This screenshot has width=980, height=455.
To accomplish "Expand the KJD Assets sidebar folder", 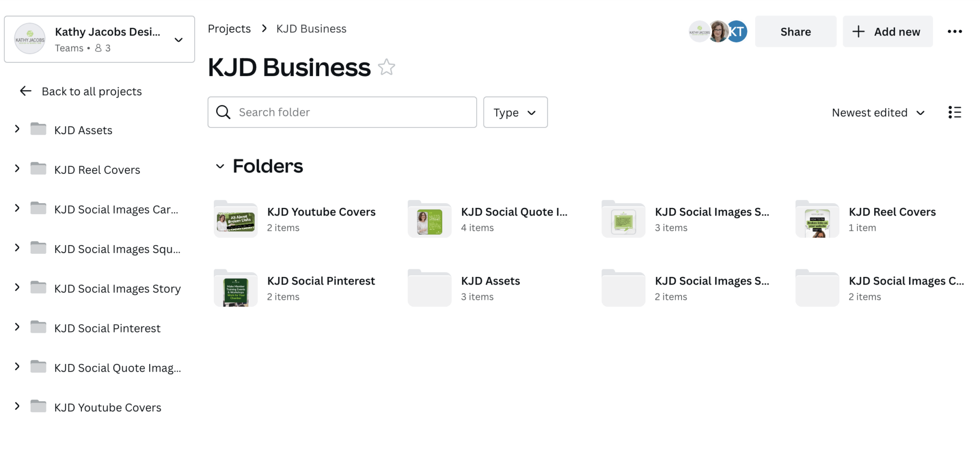I will click(17, 128).
